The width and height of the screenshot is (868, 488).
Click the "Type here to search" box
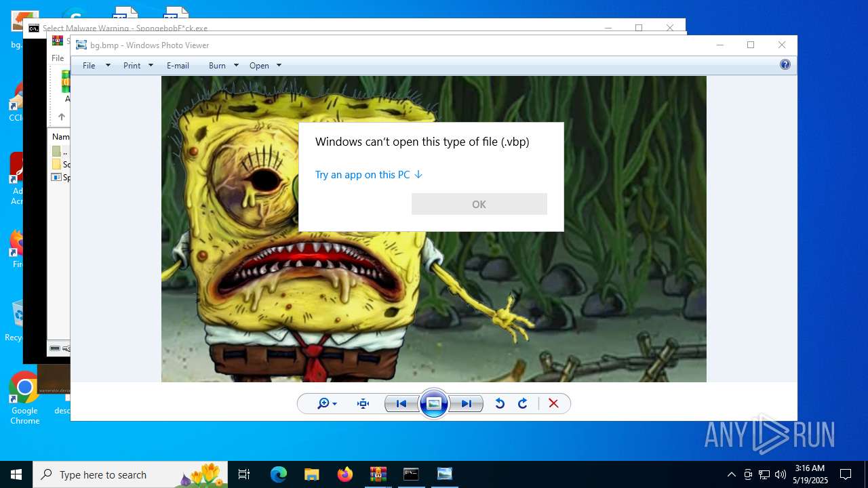(130, 474)
